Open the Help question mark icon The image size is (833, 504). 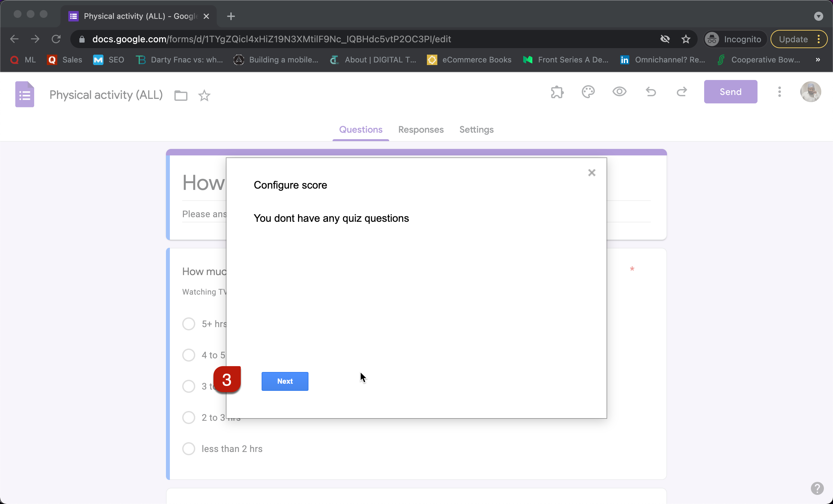pos(818,488)
